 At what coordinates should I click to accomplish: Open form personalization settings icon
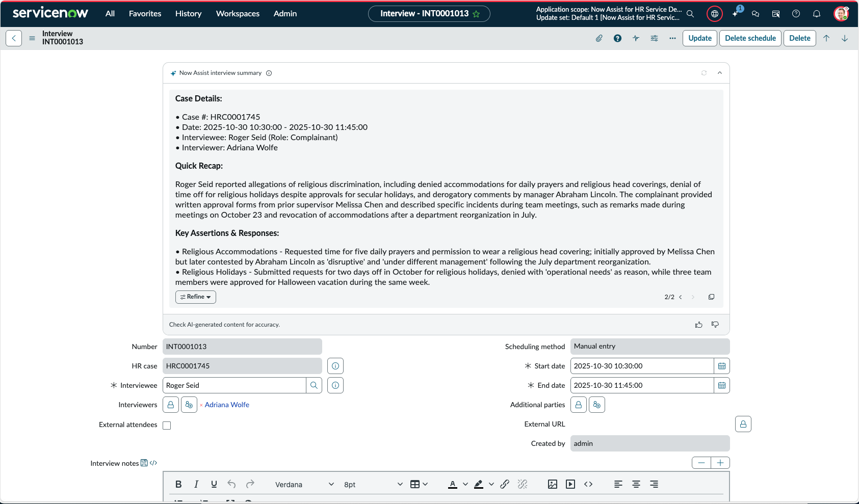click(654, 38)
